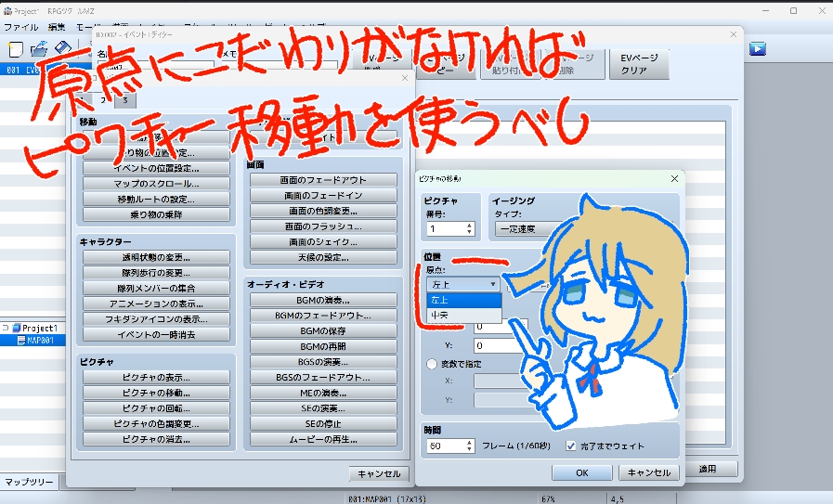Open the ファイル menu
Image resolution: width=833 pixels, height=504 pixels.
click(21, 27)
